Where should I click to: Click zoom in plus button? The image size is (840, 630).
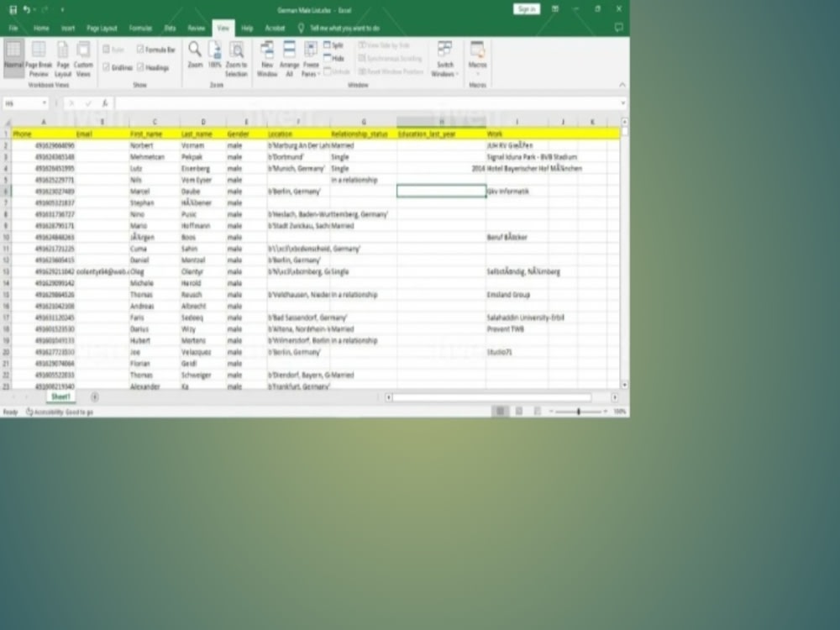[x=606, y=412]
